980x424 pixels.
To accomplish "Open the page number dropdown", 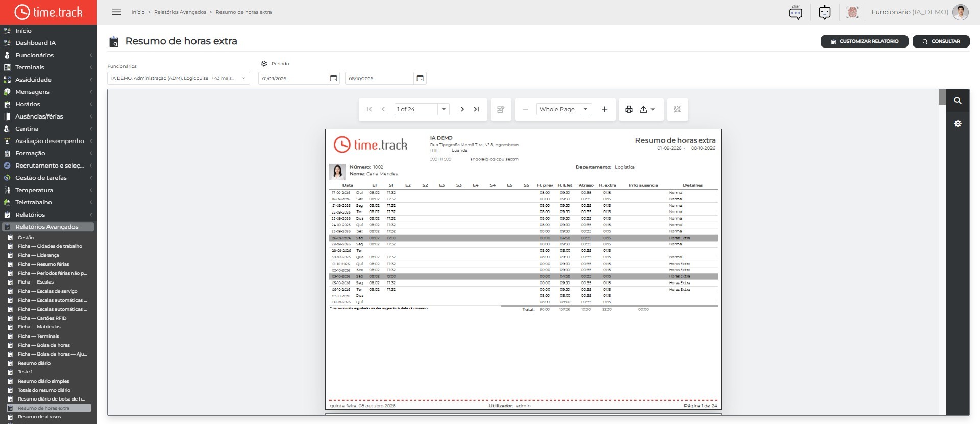I will (x=444, y=109).
